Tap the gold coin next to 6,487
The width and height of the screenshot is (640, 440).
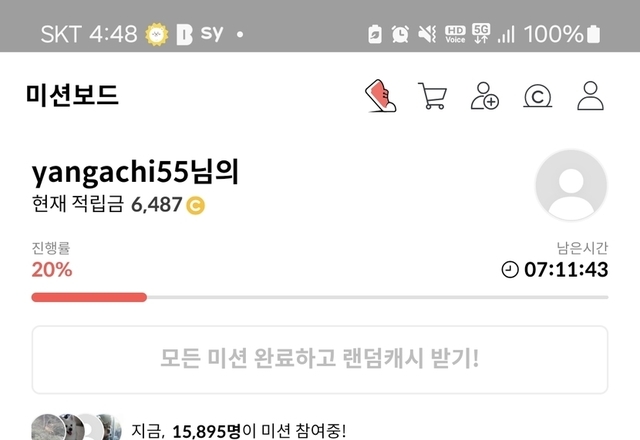tap(196, 205)
